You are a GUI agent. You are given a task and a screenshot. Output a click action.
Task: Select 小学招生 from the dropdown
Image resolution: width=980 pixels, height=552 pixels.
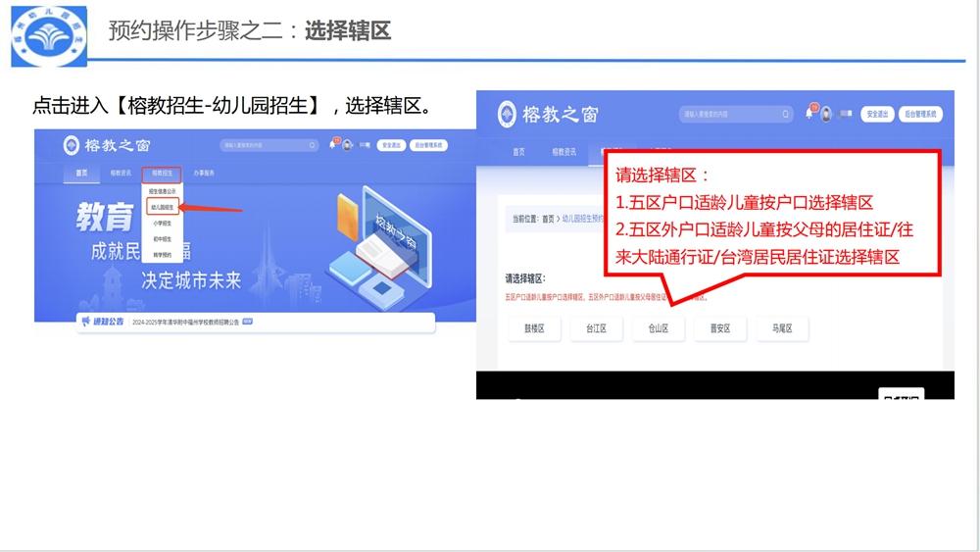pos(162,223)
